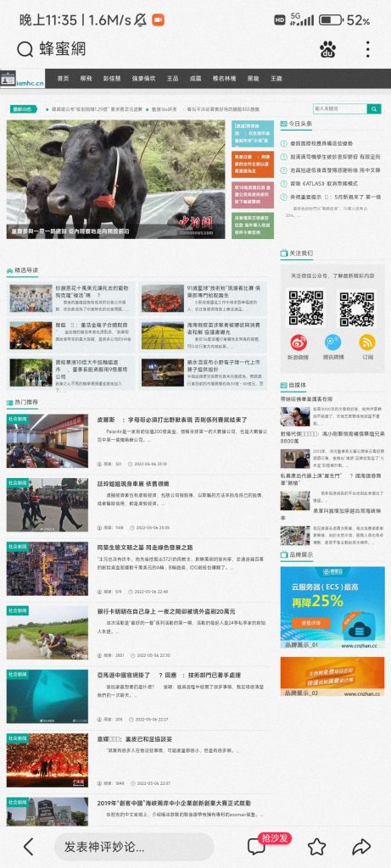Tap the red 抢沙发 badge
The height and width of the screenshot is (868, 391).
point(276,838)
